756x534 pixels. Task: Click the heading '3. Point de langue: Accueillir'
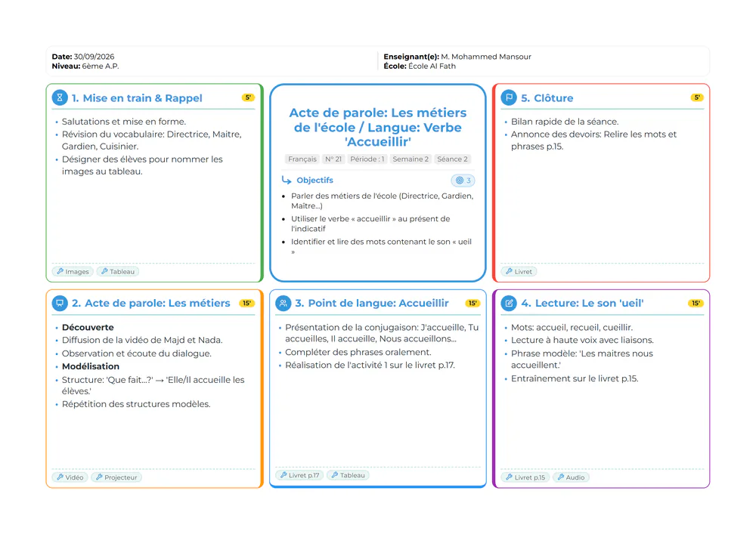pyautogui.click(x=372, y=303)
